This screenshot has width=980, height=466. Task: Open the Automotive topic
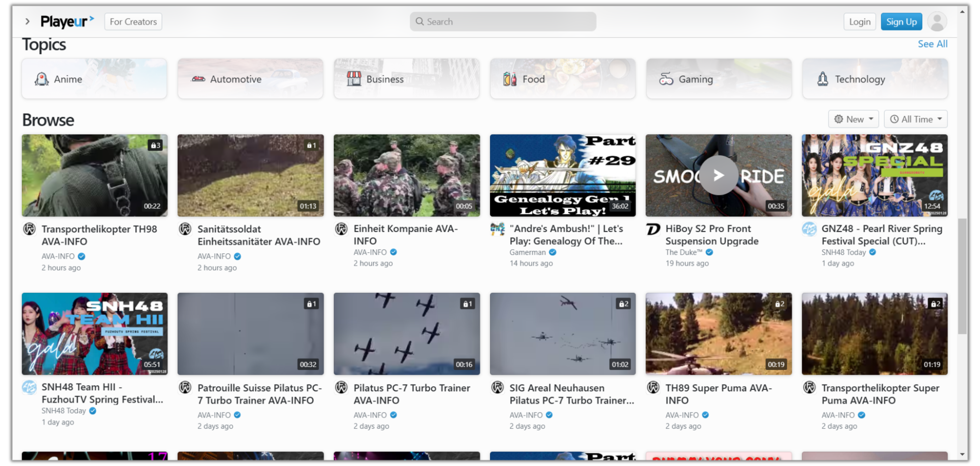(250, 79)
